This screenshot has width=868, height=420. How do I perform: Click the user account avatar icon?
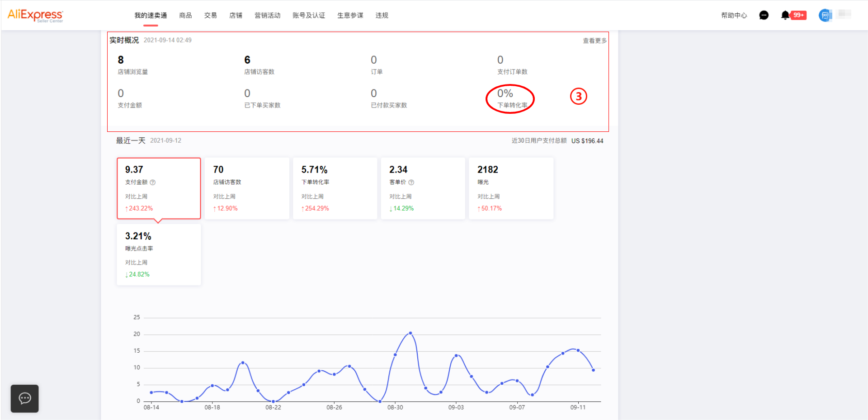coord(825,15)
